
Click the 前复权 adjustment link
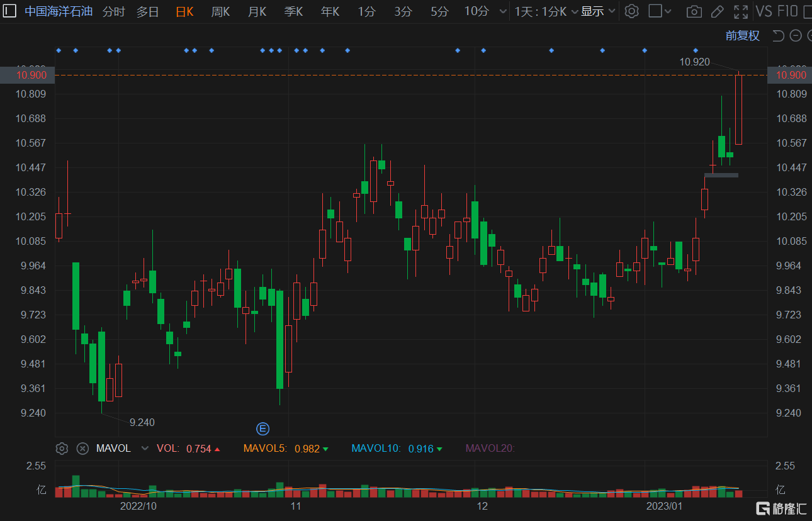click(742, 36)
